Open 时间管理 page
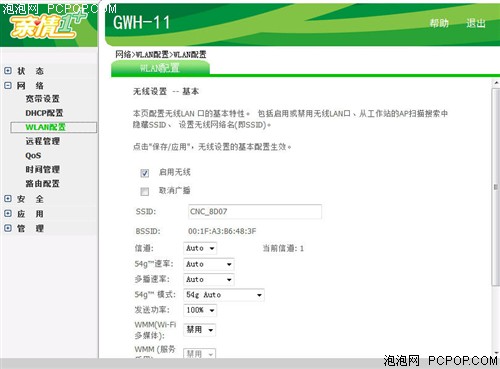 (x=42, y=170)
